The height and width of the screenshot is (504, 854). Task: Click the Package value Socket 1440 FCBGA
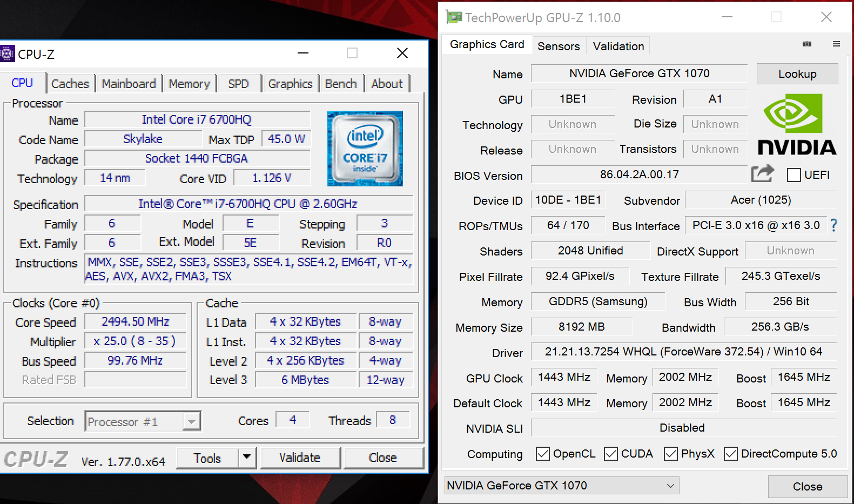197,158
